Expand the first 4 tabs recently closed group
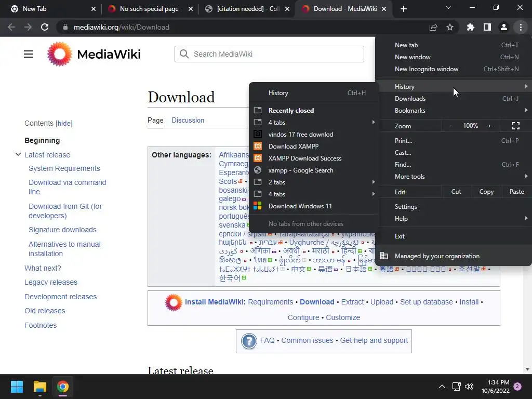The height and width of the screenshot is (399, 532). [314, 123]
